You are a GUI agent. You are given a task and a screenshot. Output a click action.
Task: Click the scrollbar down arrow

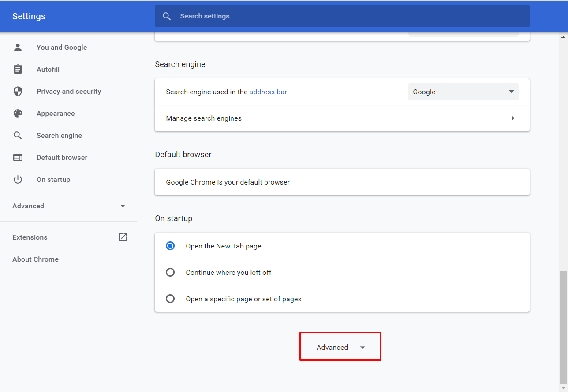564,388
